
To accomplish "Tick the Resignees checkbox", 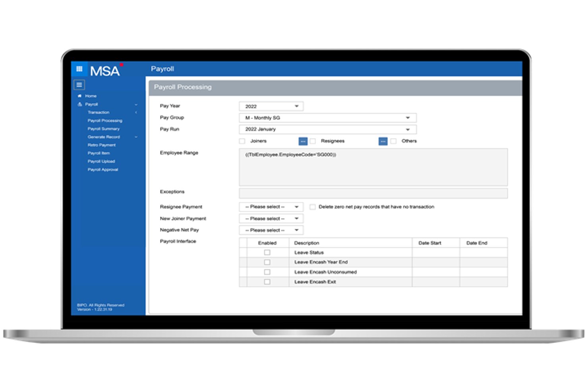I will (313, 141).
